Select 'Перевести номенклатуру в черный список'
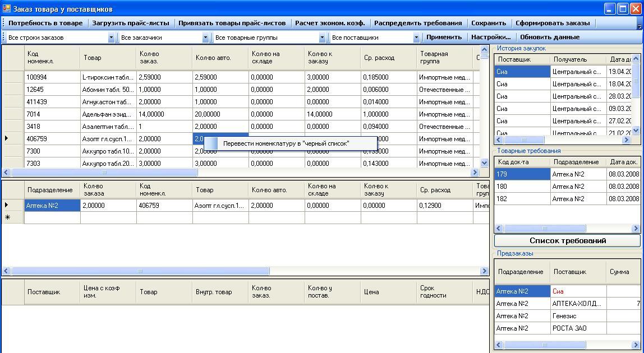Image resolution: width=644 pixels, height=353 pixels. coord(286,143)
